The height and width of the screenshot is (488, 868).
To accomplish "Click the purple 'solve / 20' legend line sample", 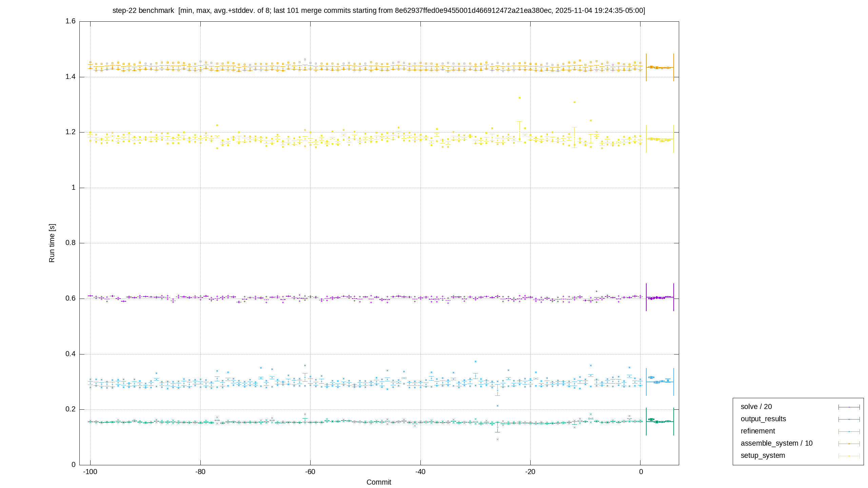I will click(x=849, y=407).
